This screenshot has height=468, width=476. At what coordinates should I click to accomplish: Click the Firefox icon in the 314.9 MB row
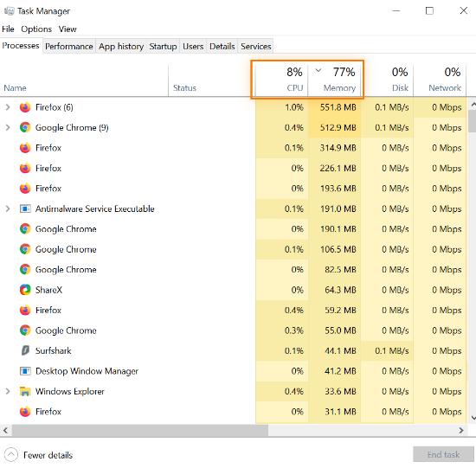tap(25, 148)
